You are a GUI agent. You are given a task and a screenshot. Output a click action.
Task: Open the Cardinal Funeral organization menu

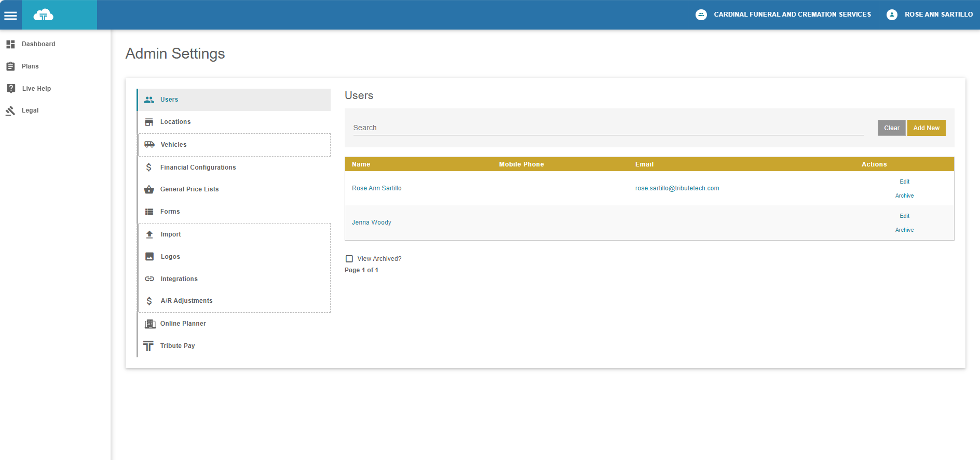(x=783, y=15)
